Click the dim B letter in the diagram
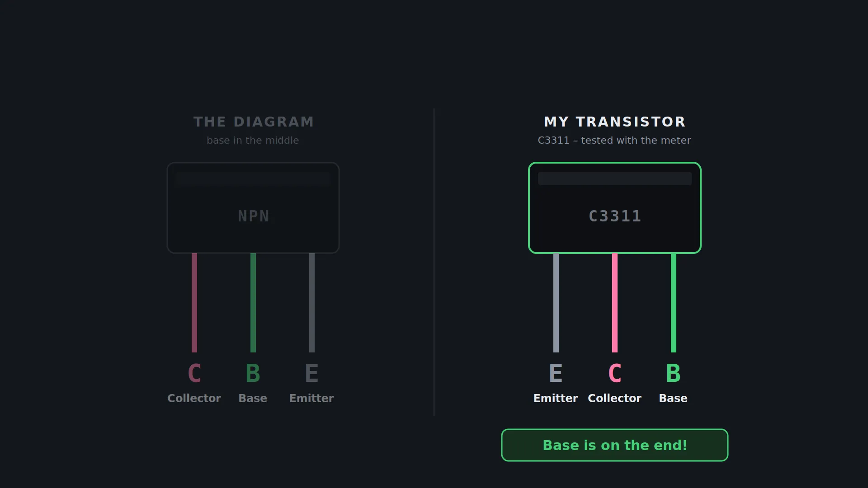 [253, 373]
